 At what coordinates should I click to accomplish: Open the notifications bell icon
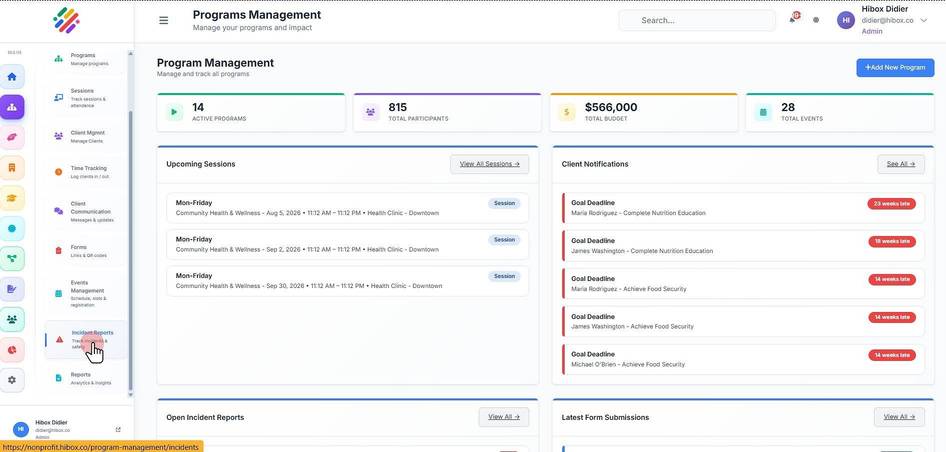793,19
